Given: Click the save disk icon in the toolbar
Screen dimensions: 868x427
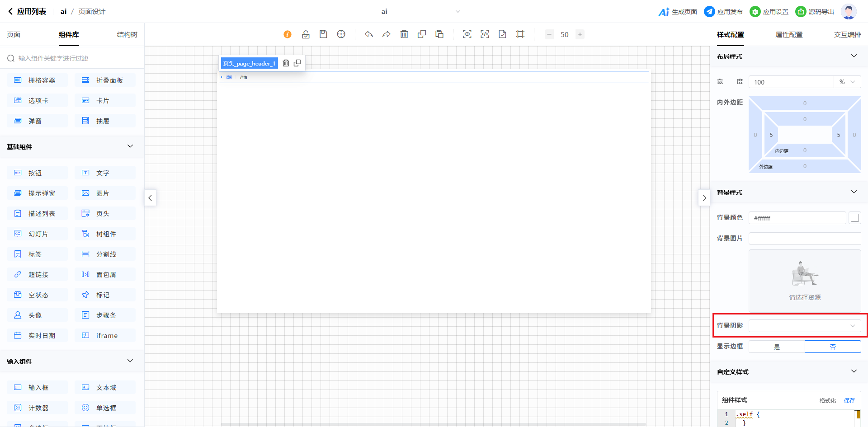Looking at the screenshot, I should click(323, 34).
